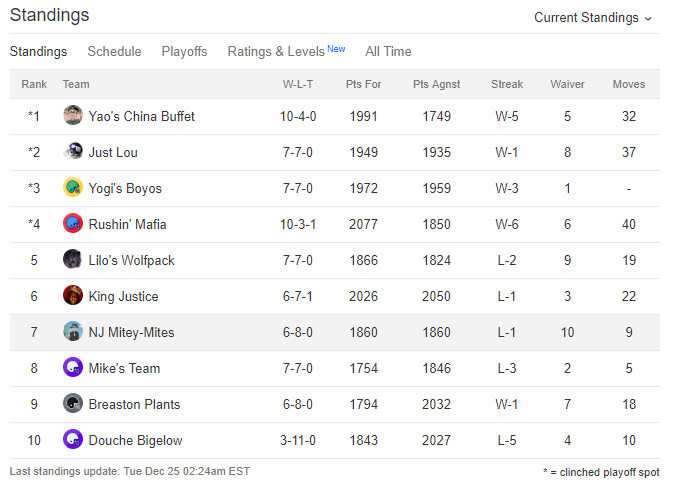Screen dimensions: 676x493
Task: Open the Current Standings dropdown
Action: click(x=593, y=18)
